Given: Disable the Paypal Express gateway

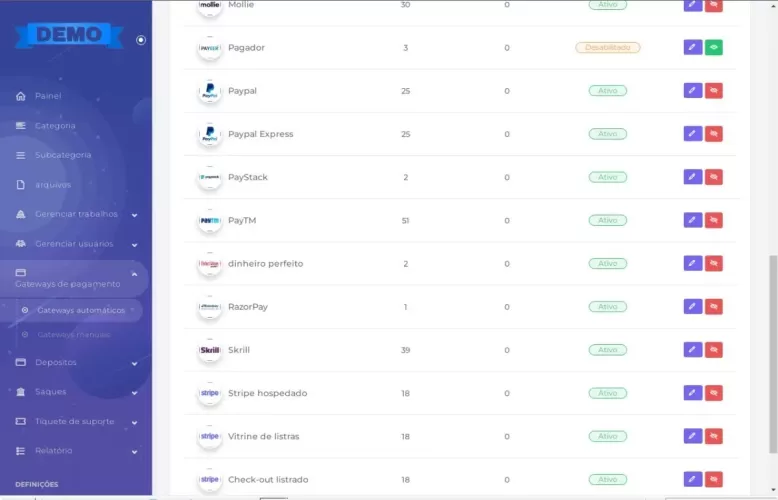Looking at the screenshot, I should point(714,134).
